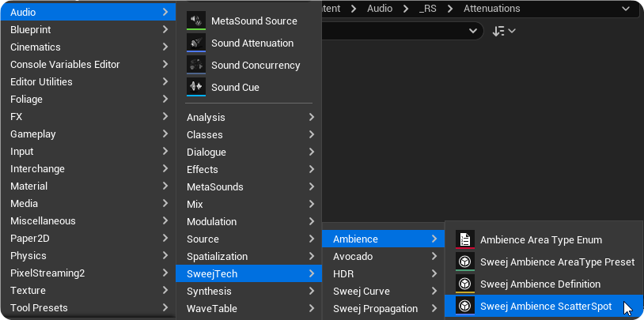The image size is (644, 320).
Task: Open the Blueprint category submenu
Action: tap(89, 29)
